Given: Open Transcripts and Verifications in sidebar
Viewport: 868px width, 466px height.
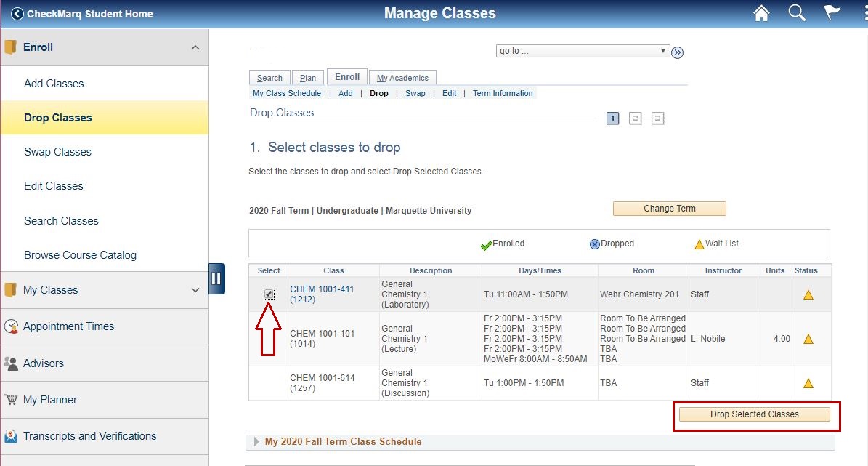Looking at the screenshot, I should 89,436.
